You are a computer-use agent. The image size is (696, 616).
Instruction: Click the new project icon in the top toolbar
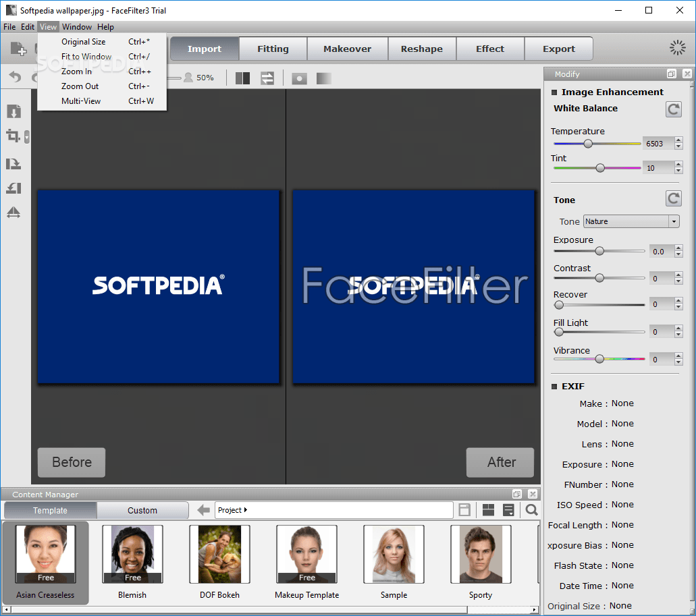18,49
